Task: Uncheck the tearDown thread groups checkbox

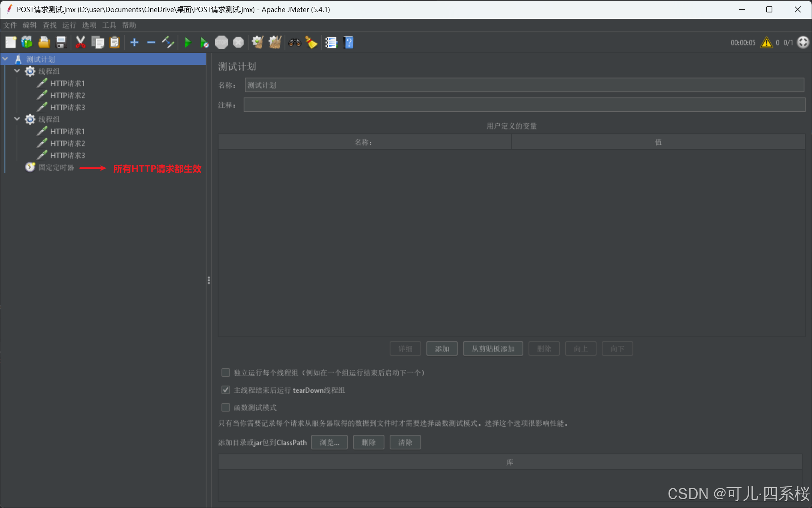Action: [x=226, y=390]
